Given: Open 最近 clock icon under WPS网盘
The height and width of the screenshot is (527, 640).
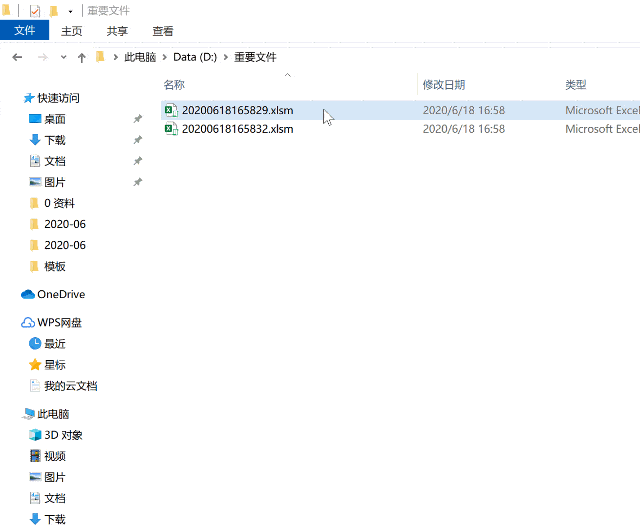Looking at the screenshot, I should 35,344.
